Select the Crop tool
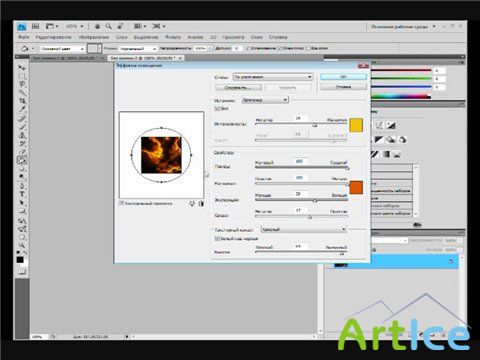Screen dimensions: 480x360 [x=22, y=101]
